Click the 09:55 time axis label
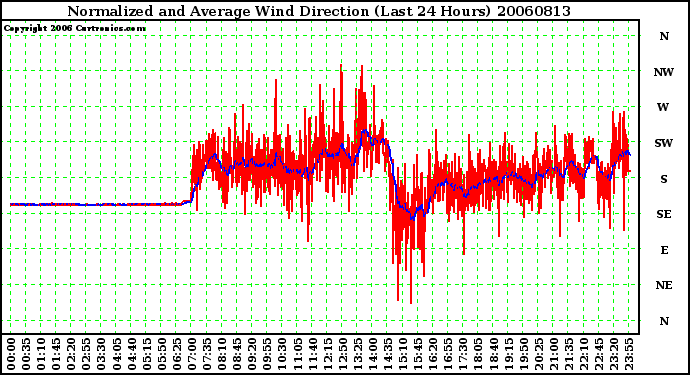 [267, 354]
